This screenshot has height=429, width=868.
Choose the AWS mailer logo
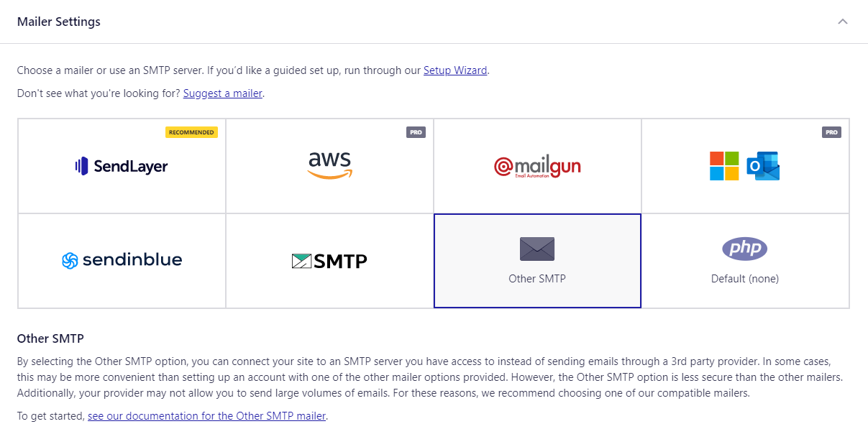329,165
